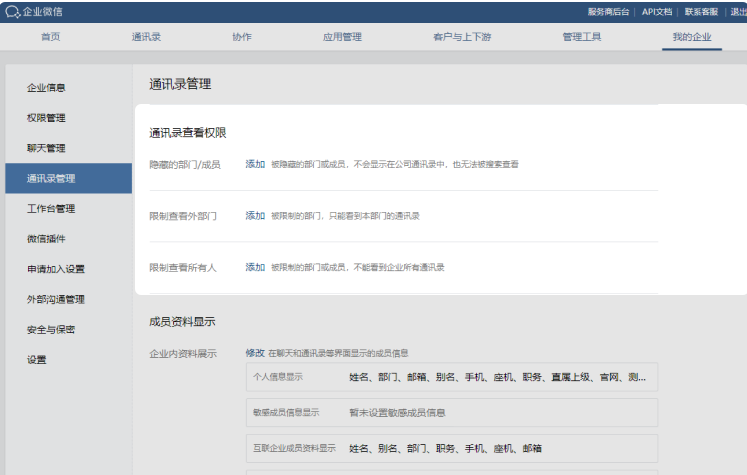Viewport: 747px width, 475px height.
Task: Click 添加 beside 限制查看所有人
Action: pos(255,267)
